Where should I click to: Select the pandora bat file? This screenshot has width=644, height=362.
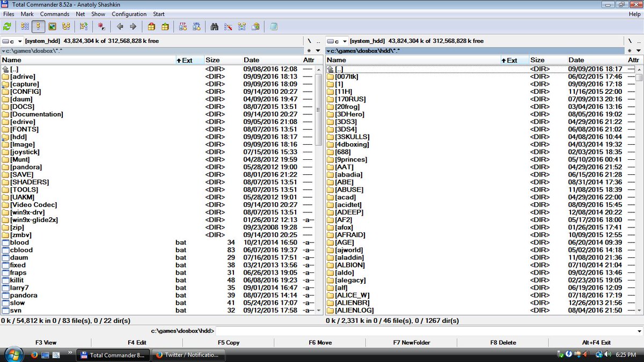click(24, 295)
